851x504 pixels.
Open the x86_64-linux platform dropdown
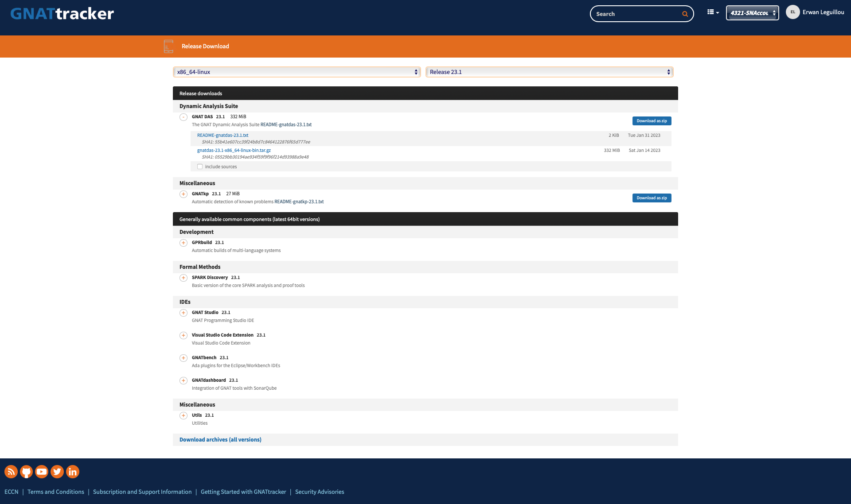297,72
